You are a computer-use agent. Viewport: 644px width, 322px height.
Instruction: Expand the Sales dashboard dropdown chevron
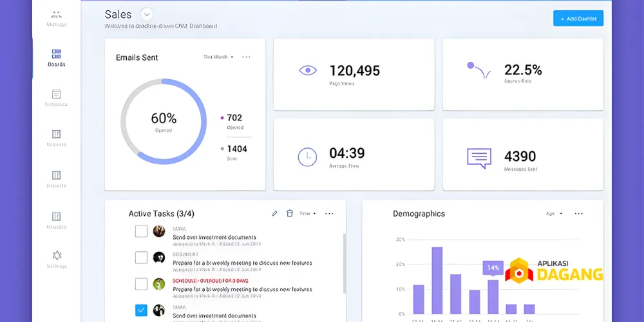point(146,14)
